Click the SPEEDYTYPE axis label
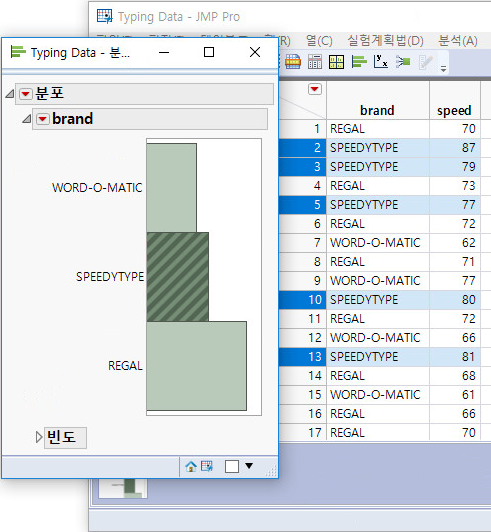This screenshot has width=491, height=532. click(110, 277)
